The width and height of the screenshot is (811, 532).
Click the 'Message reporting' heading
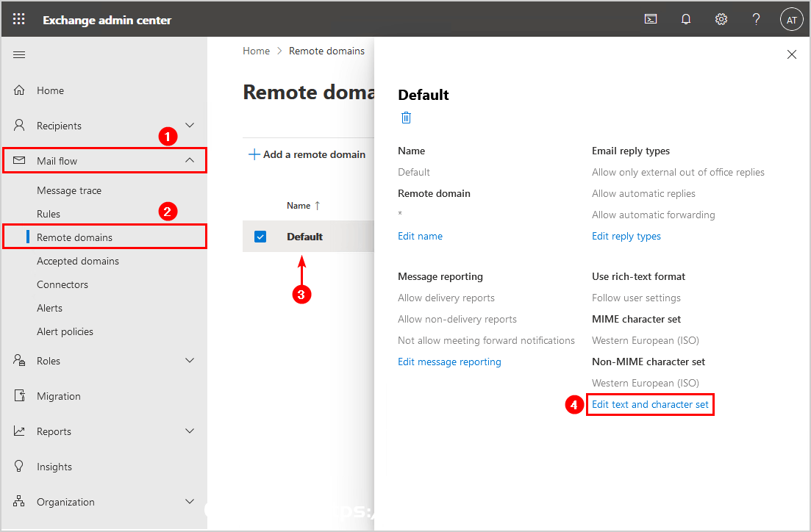(x=440, y=276)
